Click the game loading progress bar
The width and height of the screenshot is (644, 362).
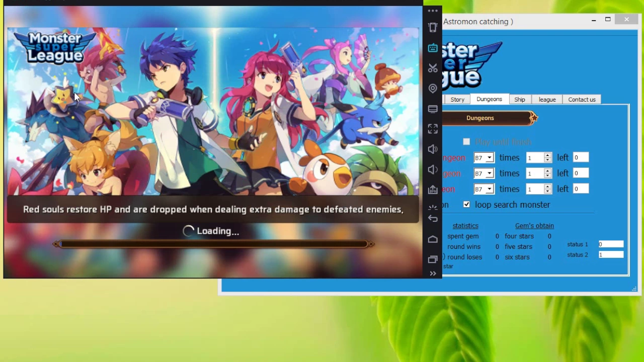click(214, 244)
